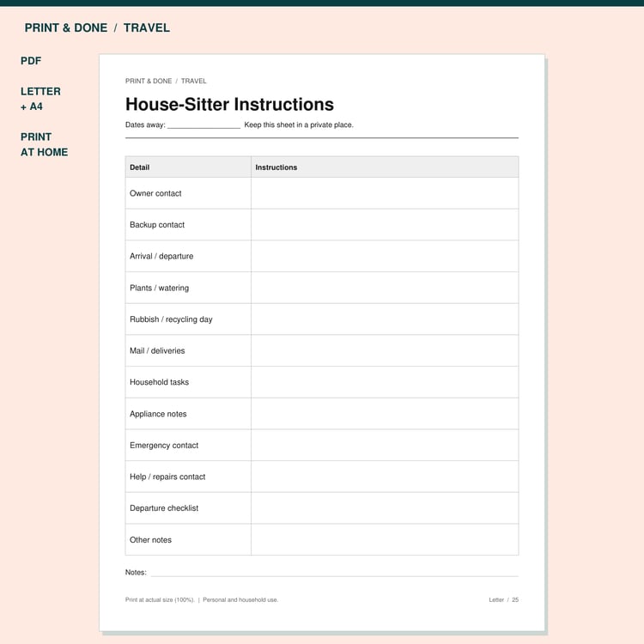The height and width of the screenshot is (644, 644).
Task: Select the 'Plants / watering' row label
Action: [160, 288]
